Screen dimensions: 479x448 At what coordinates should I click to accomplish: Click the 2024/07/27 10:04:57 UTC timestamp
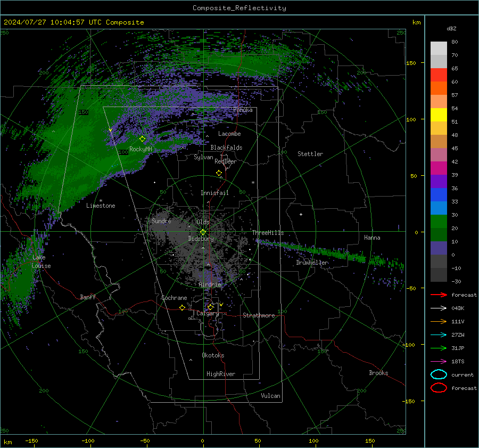coord(52,22)
